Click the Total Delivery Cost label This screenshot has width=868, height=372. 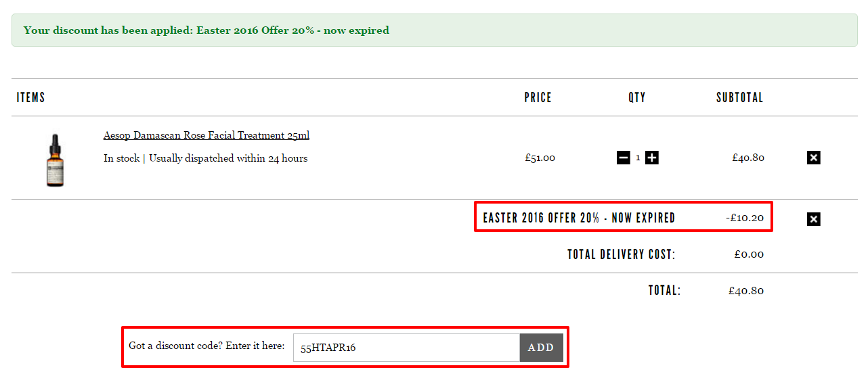pos(622,254)
